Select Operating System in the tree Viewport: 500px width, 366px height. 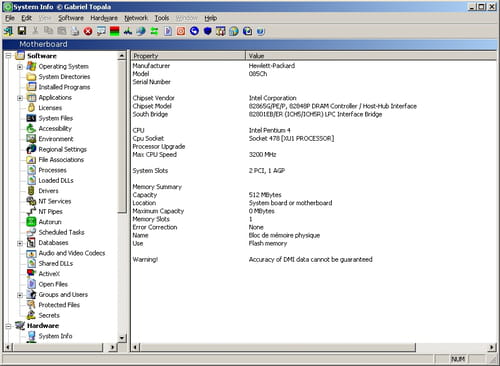coord(63,66)
